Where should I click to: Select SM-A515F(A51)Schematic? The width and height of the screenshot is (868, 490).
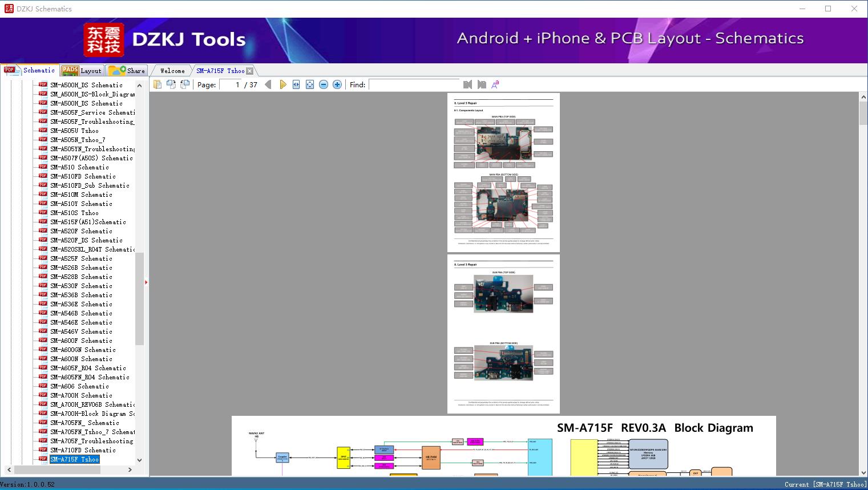click(x=88, y=222)
